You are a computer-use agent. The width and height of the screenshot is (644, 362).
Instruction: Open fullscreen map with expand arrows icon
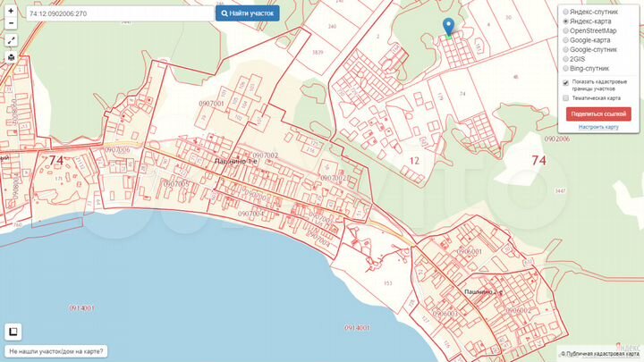tap(11, 40)
